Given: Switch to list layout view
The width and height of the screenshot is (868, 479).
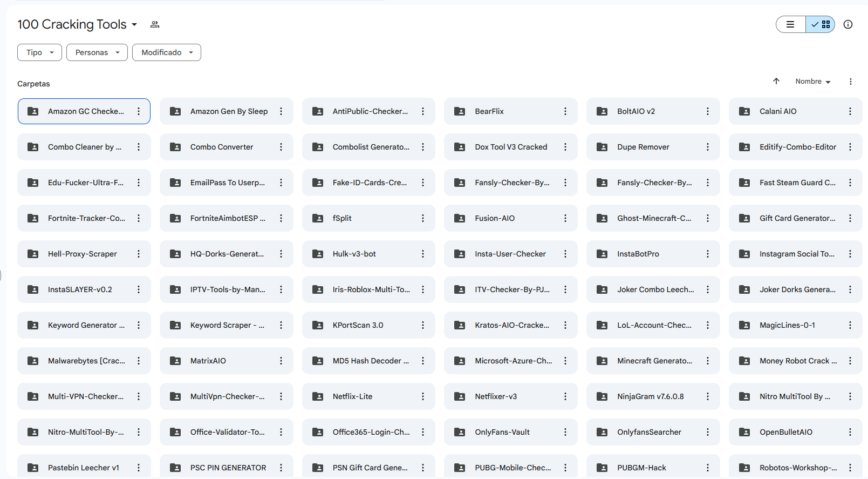Looking at the screenshot, I should click(x=791, y=24).
